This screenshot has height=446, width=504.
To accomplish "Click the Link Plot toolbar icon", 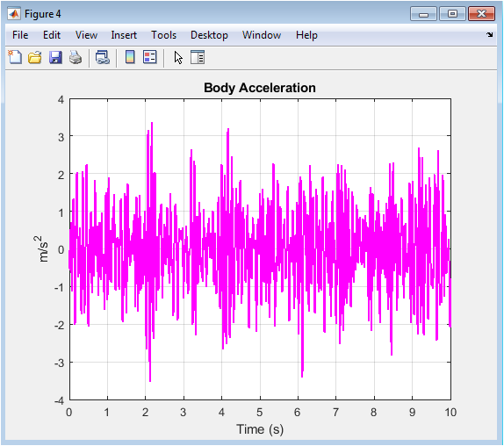I will (x=103, y=58).
